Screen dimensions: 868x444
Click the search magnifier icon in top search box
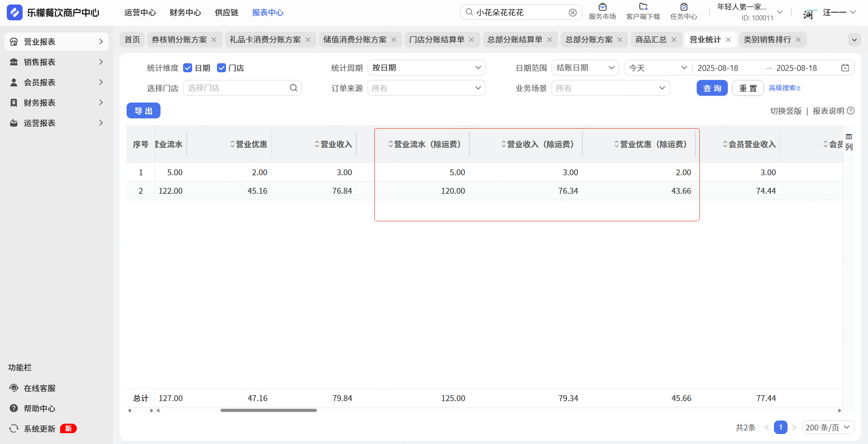[x=469, y=12]
